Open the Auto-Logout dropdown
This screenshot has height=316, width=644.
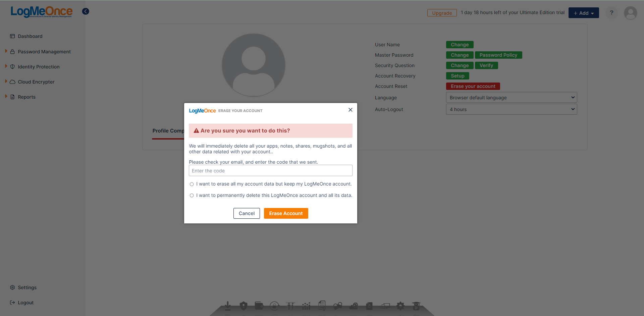(512, 109)
